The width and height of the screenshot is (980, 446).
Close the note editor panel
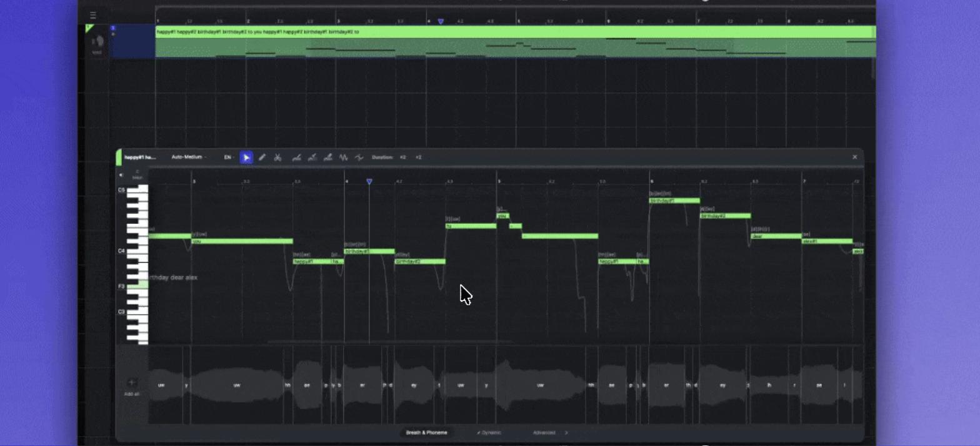[x=855, y=157]
